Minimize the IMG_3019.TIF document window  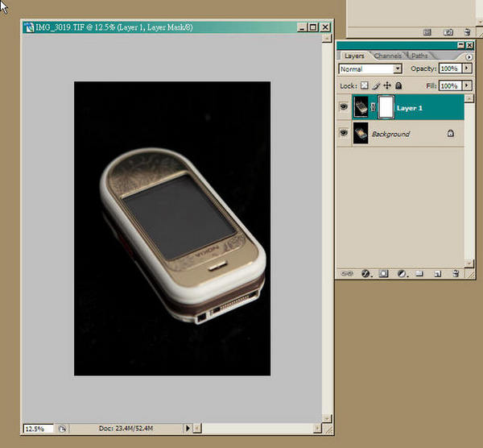tap(302, 27)
